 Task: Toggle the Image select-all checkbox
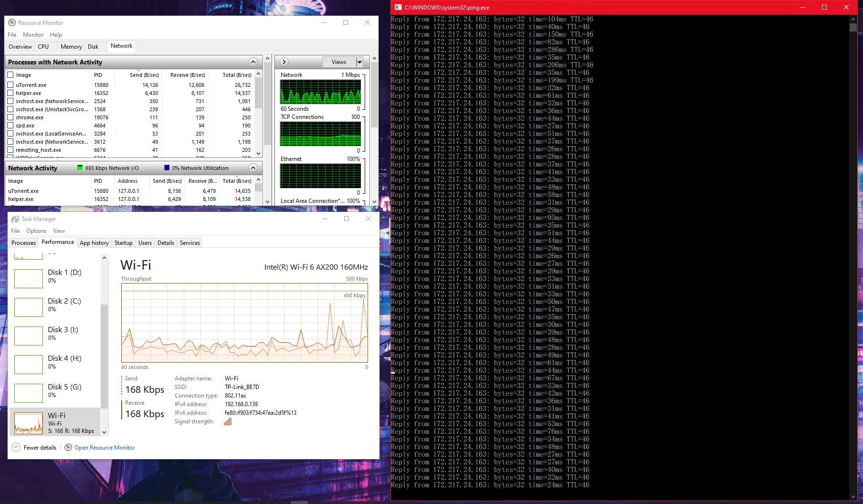(11, 75)
